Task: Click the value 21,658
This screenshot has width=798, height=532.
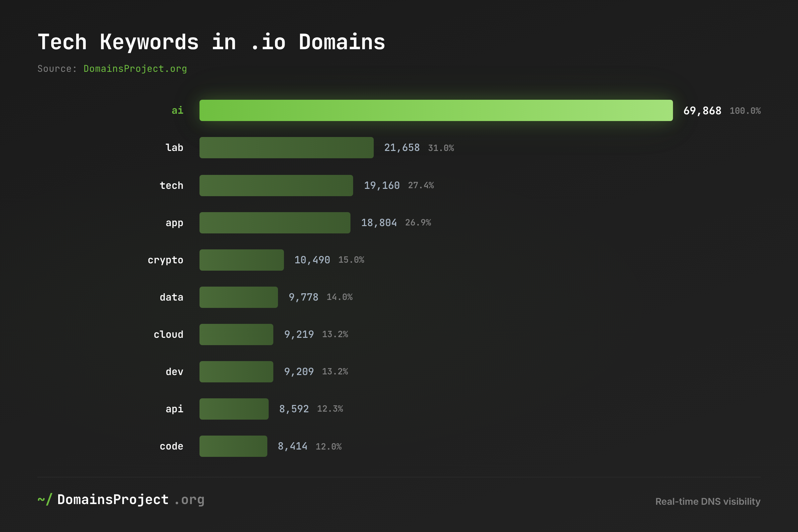Action: [x=402, y=148]
